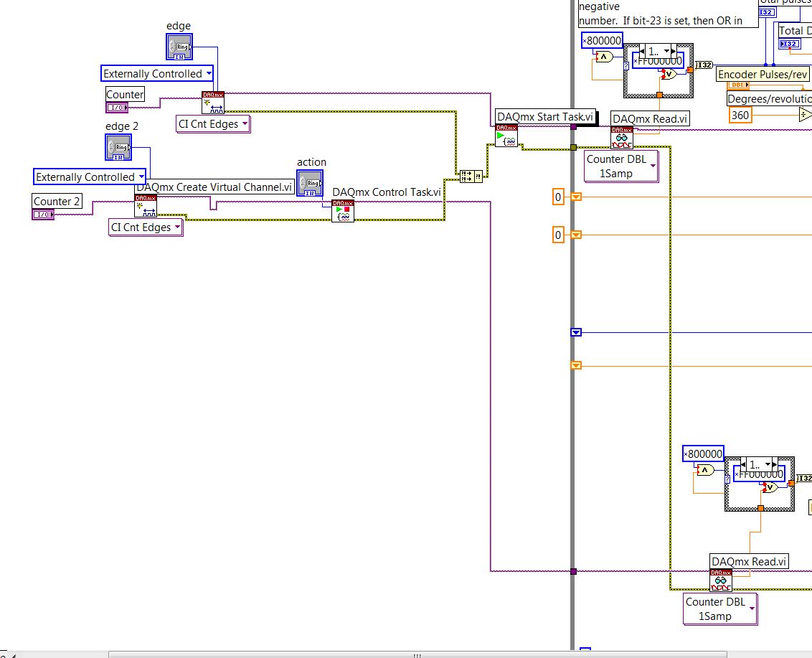Click the OR gate inside the lower case structure
The width and height of the screenshot is (812, 658).
tap(770, 487)
